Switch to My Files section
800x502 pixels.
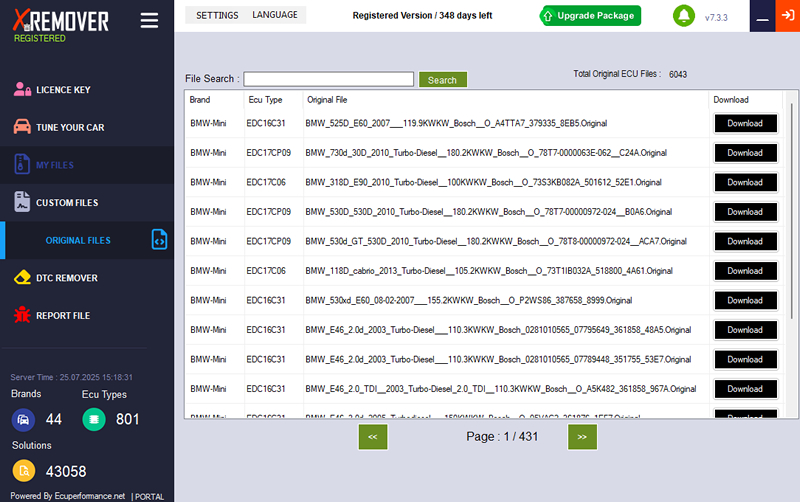(55, 165)
